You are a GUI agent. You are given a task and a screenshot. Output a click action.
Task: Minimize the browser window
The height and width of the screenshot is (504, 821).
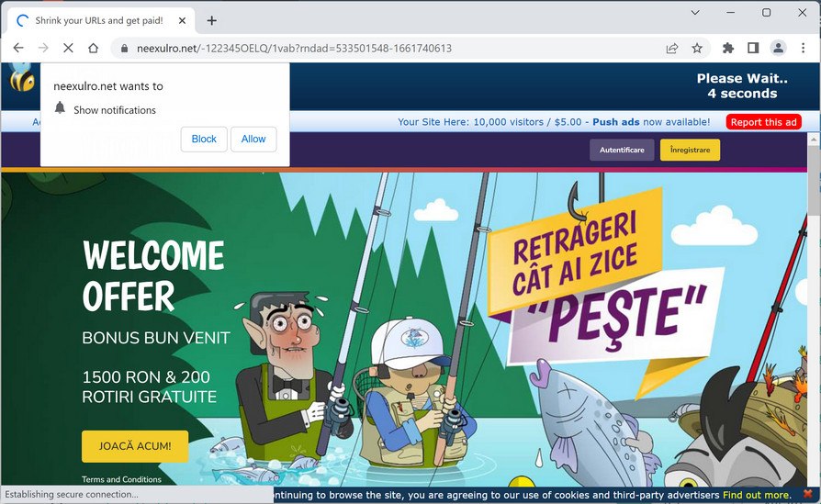point(731,12)
